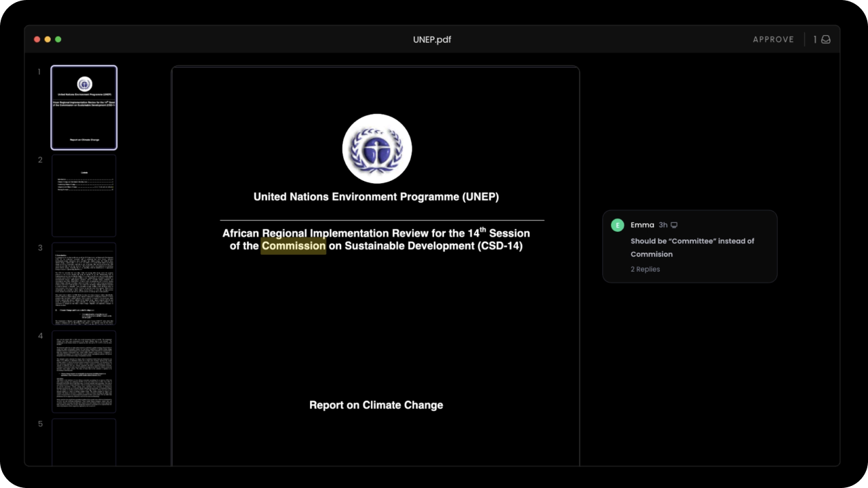Click the African Regional Implementation Review title line
Screen dimensions: 868x488
click(x=376, y=232)
